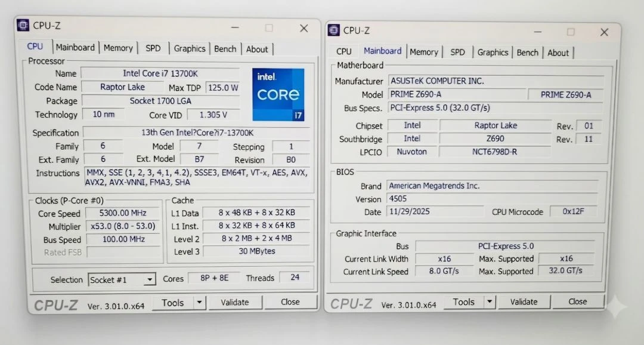Viewport: 644px width, 345px height.
Task: Close the left CPU-Z window with X
Action: click(304, 28)
